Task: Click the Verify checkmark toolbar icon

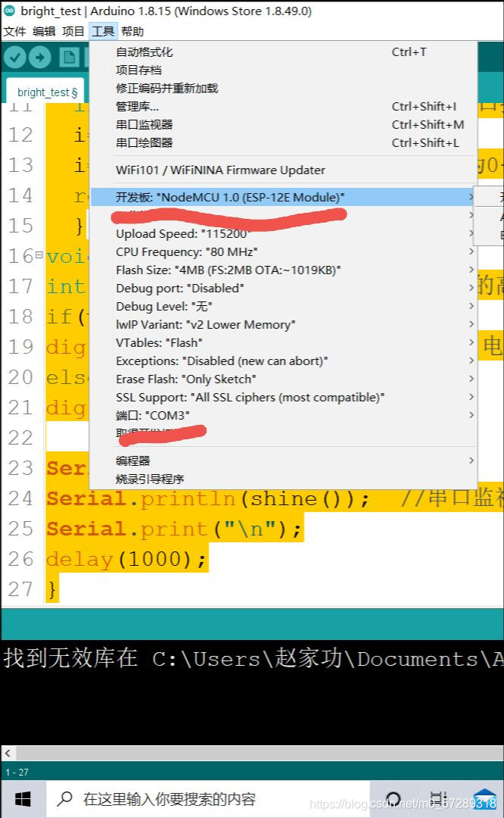Action: 15,58
